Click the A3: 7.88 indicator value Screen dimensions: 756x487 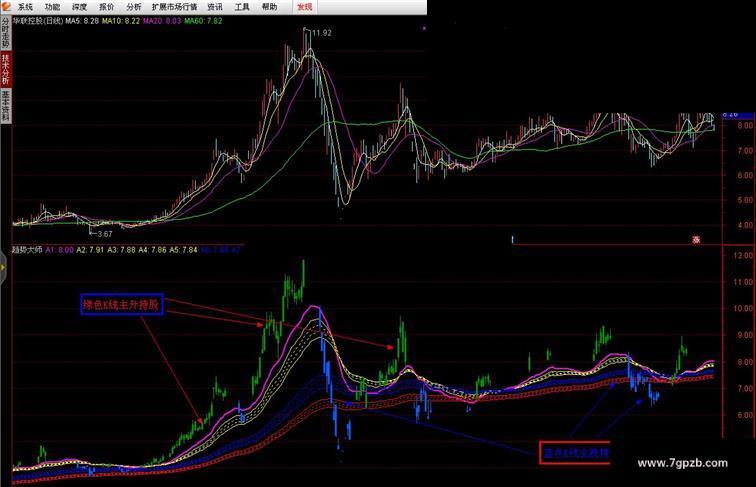click(121, 250)
